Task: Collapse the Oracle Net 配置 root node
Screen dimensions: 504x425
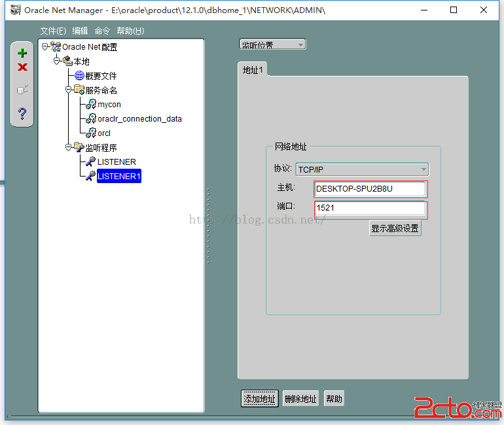Action: (x=45, y=47)
